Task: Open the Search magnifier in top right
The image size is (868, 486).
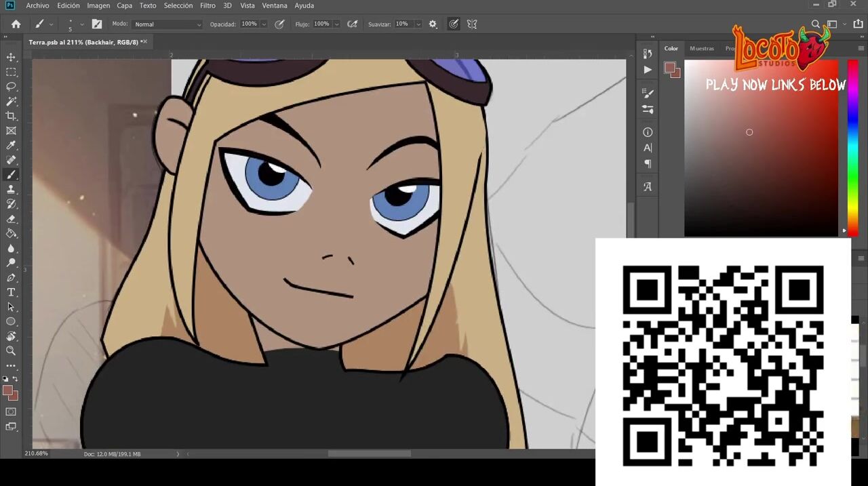Action: 816,24
